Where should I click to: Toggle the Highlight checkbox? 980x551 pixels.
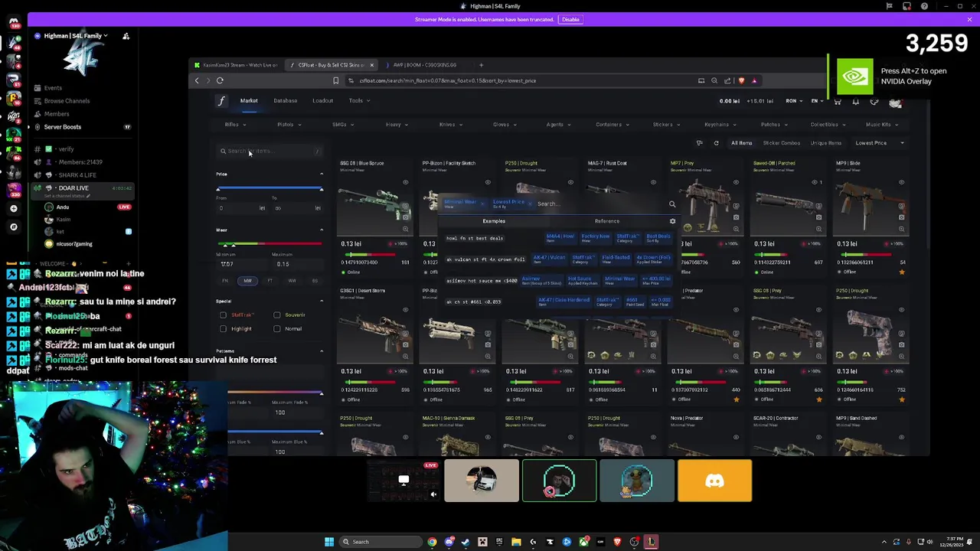coord(224,328)
